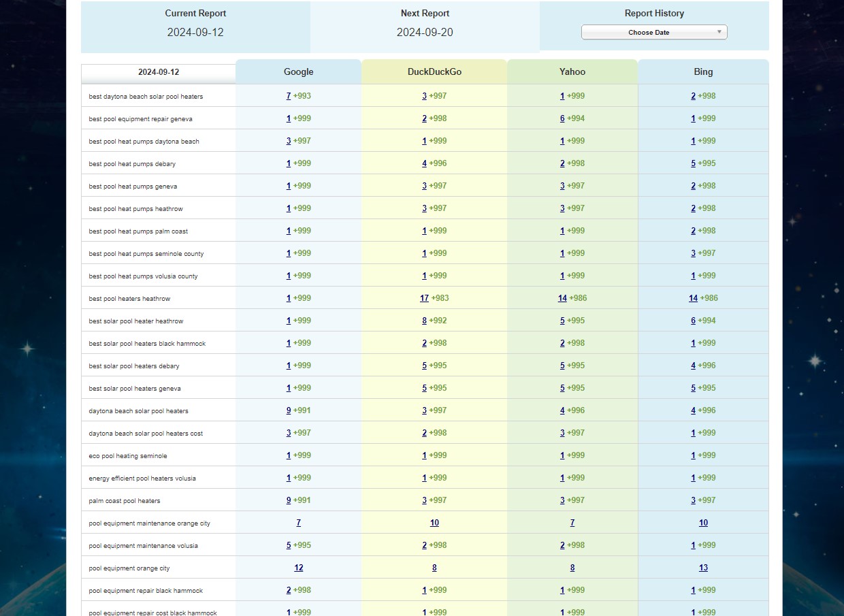Screen dimensions: 844x616
Task: Open DuckDuckGo rank 10 for pool equipment maintenance orange city
Action: click(x=434, y=523)
